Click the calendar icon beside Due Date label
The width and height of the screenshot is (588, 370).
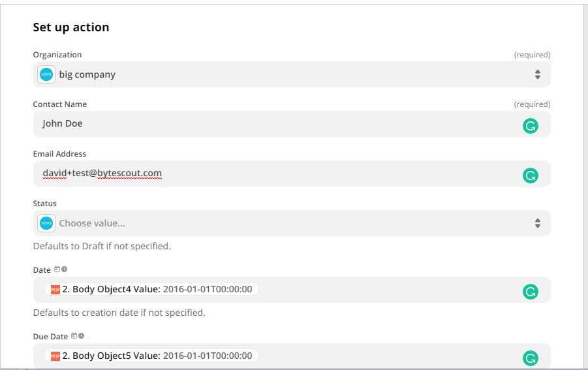pos(74,336)
